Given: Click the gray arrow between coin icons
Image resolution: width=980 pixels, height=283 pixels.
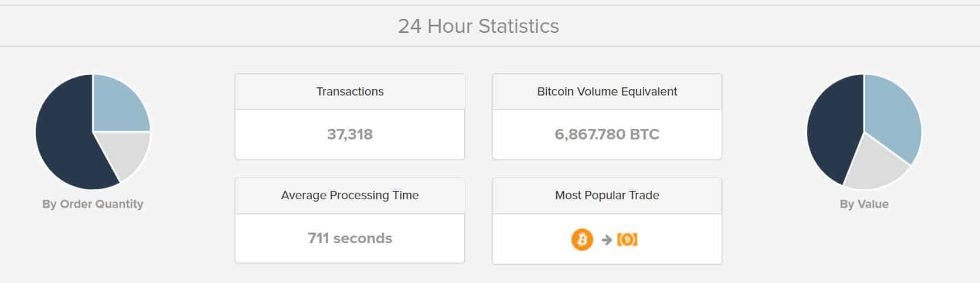Looking at the screenshot, I should [607, 240].
